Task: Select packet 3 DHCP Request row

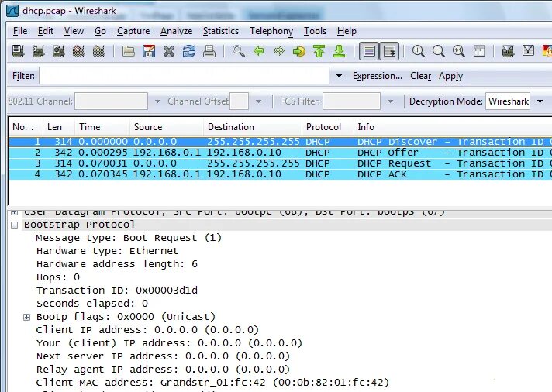Action: point(280,163)
